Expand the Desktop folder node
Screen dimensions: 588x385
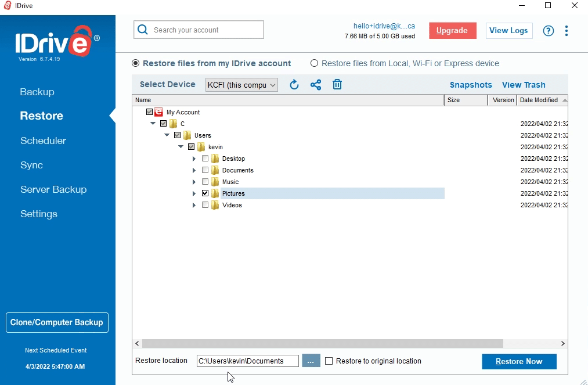[x=194, y=159]
